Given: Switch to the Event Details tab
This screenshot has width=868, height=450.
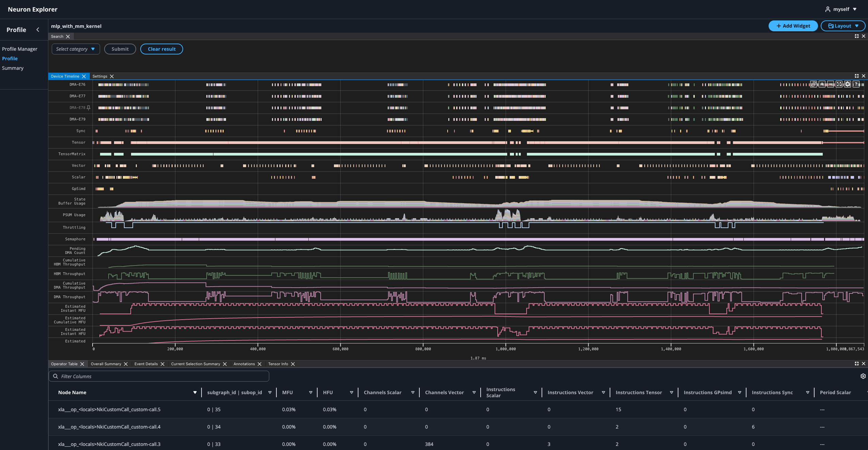Looking at the screenshot, I should (146, 364).
